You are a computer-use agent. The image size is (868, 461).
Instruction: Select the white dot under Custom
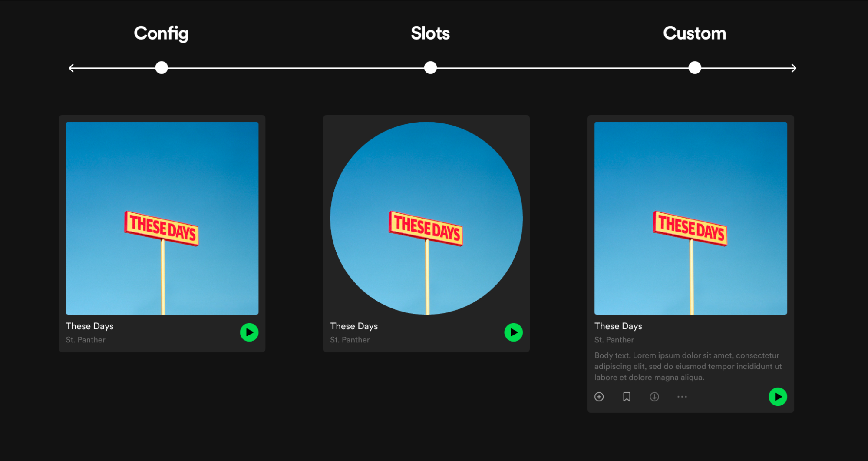pyautogui.click(x=695, y=68)
